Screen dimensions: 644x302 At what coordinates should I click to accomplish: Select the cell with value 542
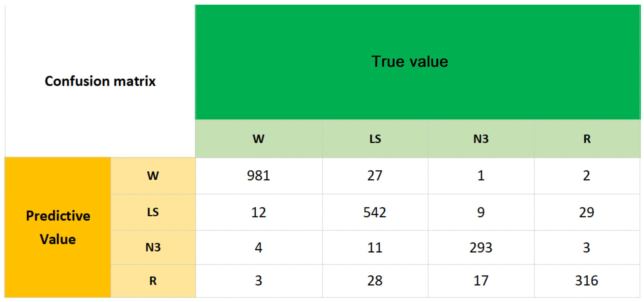375,212
